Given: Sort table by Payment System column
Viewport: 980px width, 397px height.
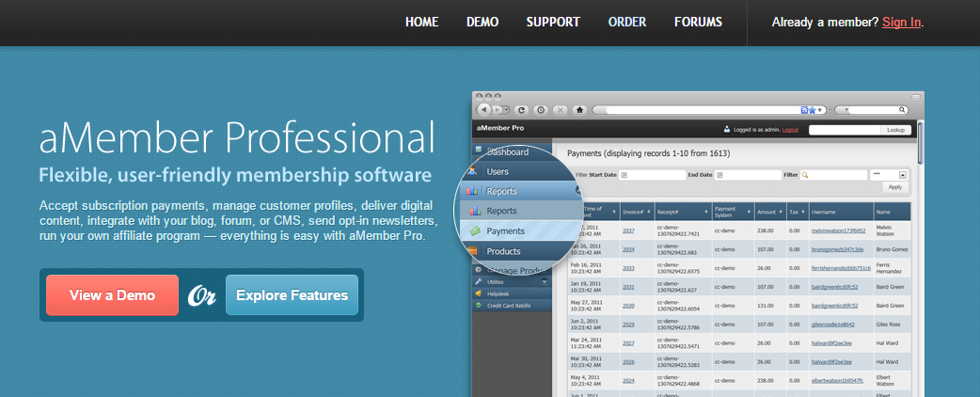Looking at the screenshot, I should point(733,213).
